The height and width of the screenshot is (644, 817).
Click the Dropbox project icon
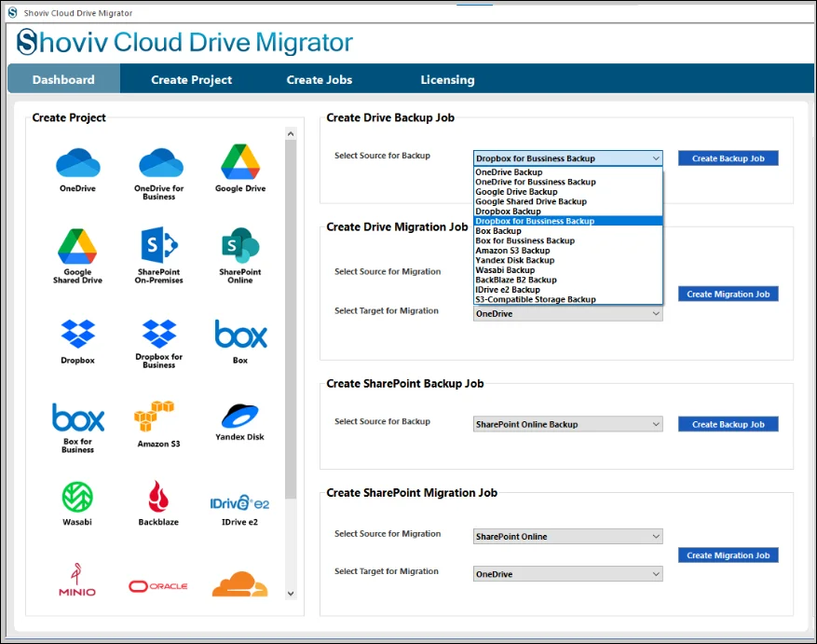pos(77,334)
